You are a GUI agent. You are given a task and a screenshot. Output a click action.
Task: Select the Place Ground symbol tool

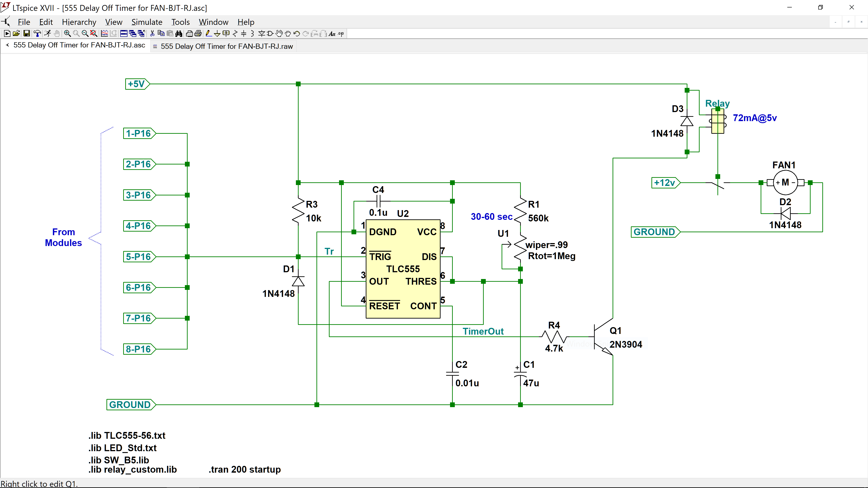pos(217,34)
